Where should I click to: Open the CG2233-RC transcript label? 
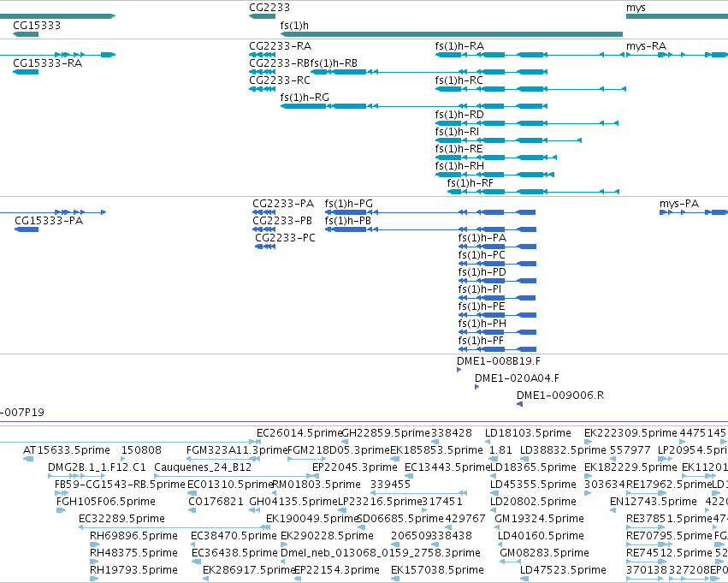pyautogui.click(x=280, y=80)
